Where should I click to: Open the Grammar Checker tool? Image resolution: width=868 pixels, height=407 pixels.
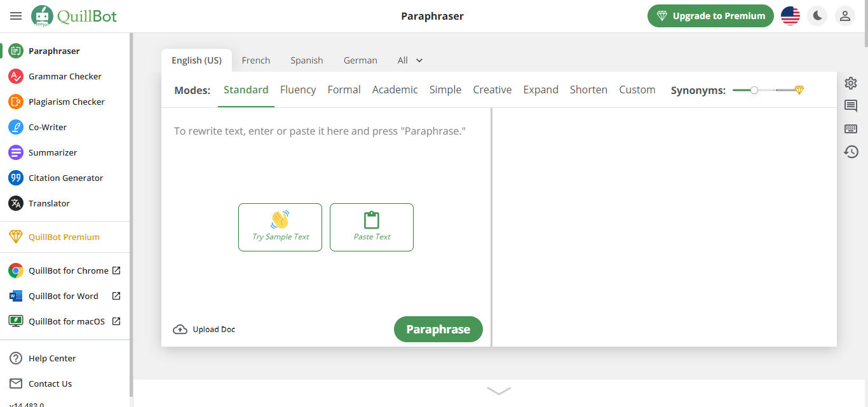(65, 76)
